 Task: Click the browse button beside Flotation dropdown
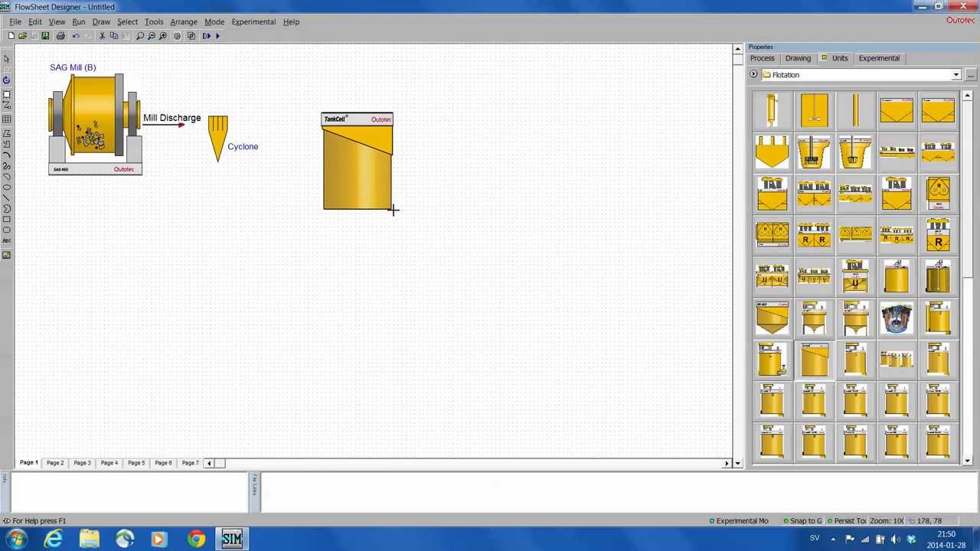(x=970, y=75)
